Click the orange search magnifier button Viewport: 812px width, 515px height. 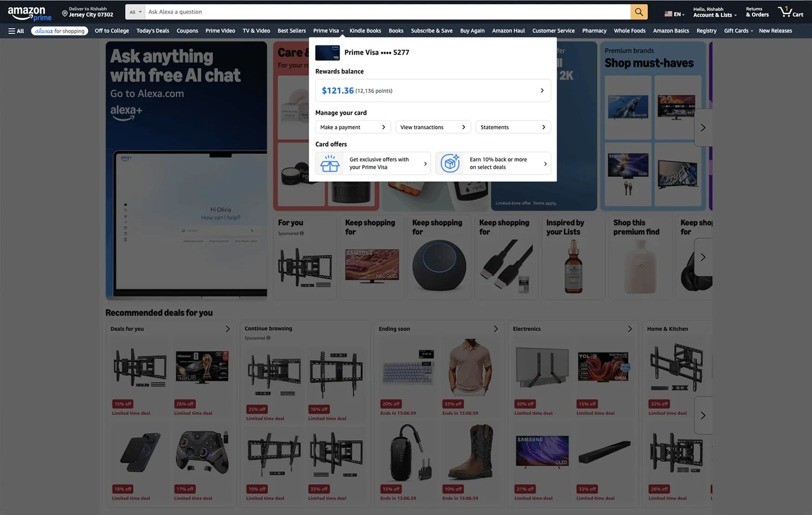coord(639,12)
